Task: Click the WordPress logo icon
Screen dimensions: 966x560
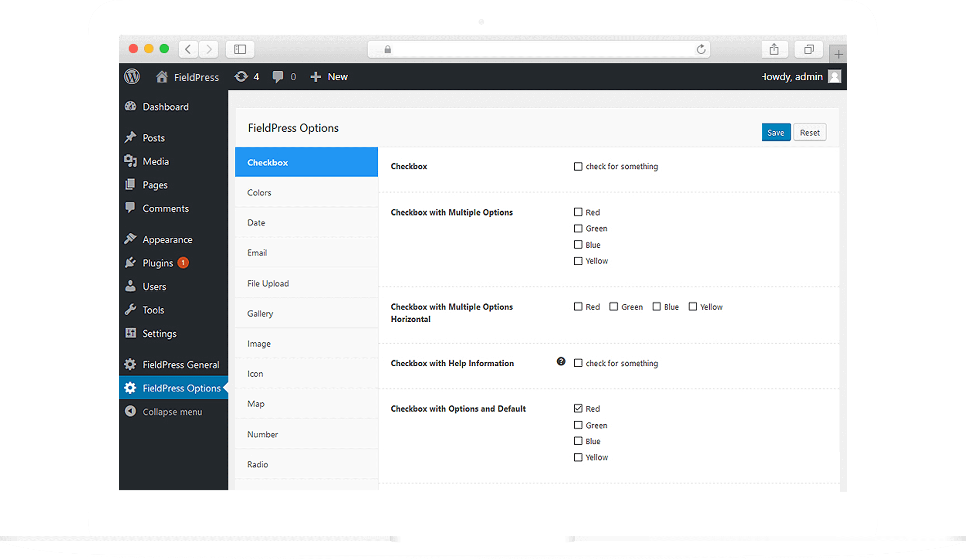Action: pyautogui.click(x=132, y=76)
